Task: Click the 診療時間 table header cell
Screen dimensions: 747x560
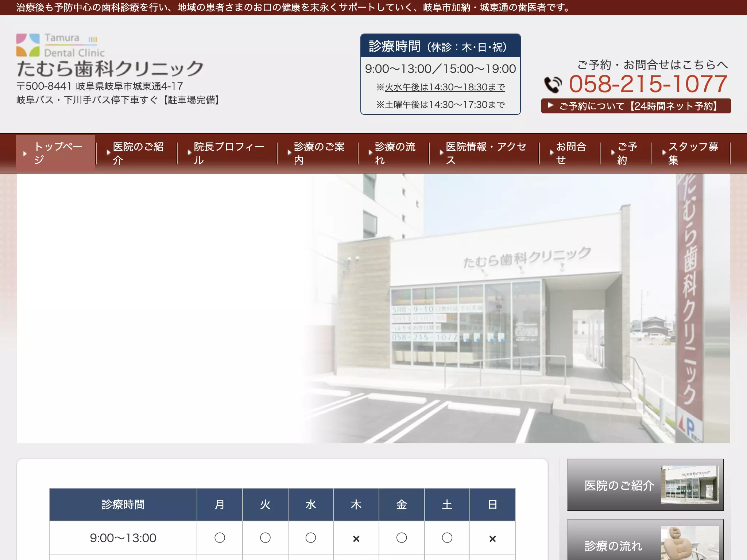Action: click(x=123, y=505)
